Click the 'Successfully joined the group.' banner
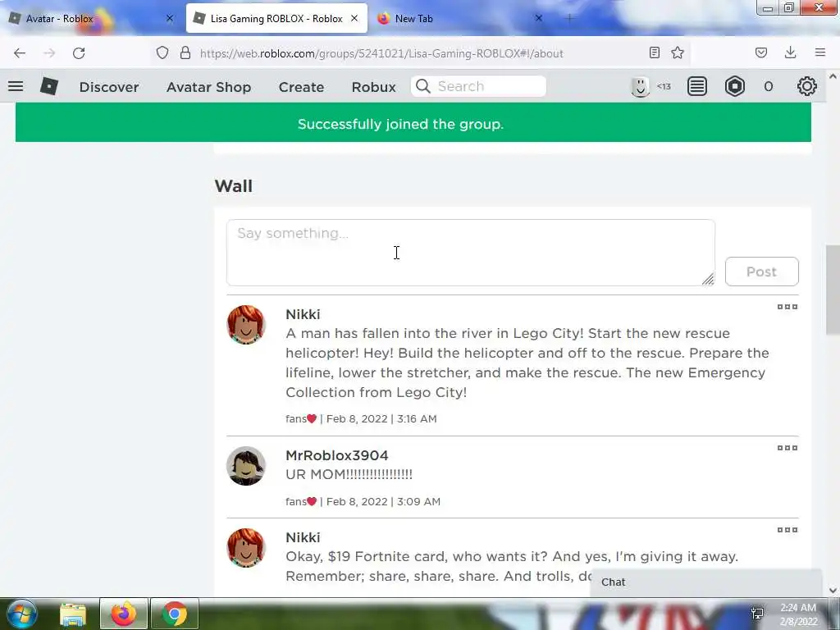This screenshot has width=840, height=630. (x=413, y=123)
